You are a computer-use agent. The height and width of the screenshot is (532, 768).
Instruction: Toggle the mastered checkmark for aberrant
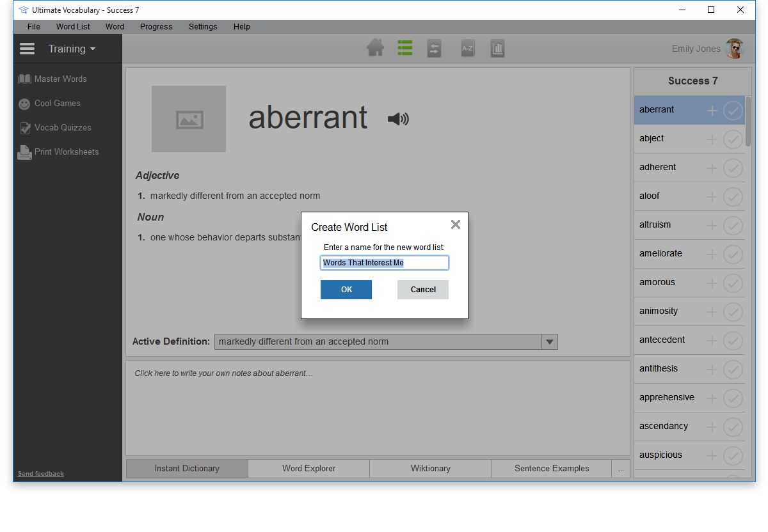[x=733, y=111]
